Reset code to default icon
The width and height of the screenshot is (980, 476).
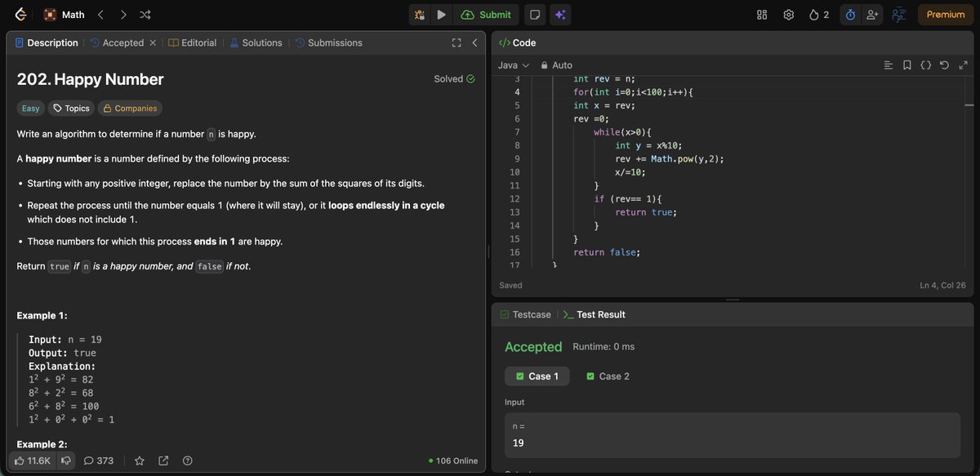pyautogui.click(x=945, y=65)
